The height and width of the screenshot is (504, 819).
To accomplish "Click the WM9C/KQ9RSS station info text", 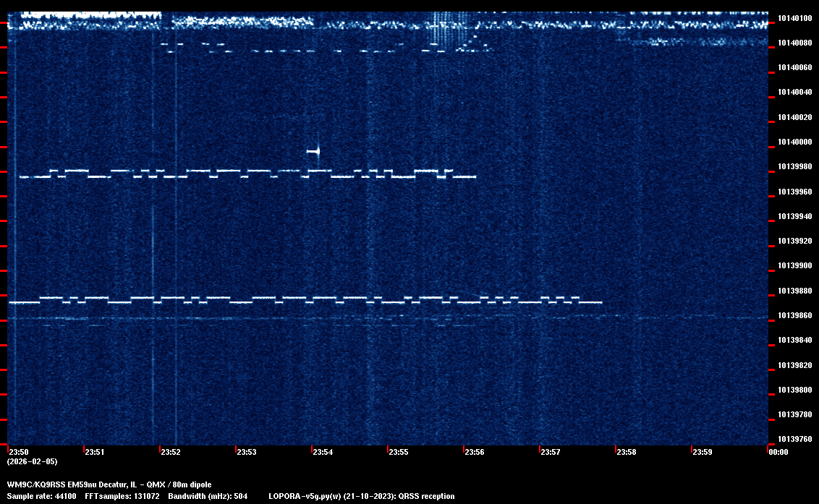I will 109,484.
